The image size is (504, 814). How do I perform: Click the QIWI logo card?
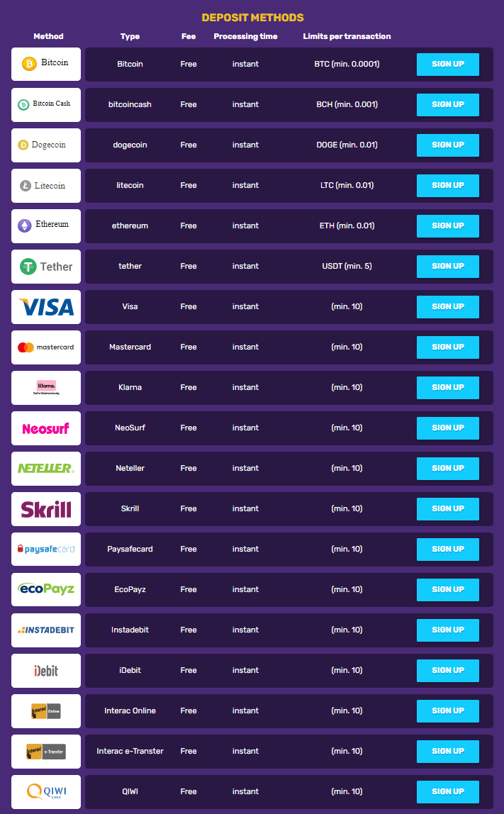pos(46,792)
